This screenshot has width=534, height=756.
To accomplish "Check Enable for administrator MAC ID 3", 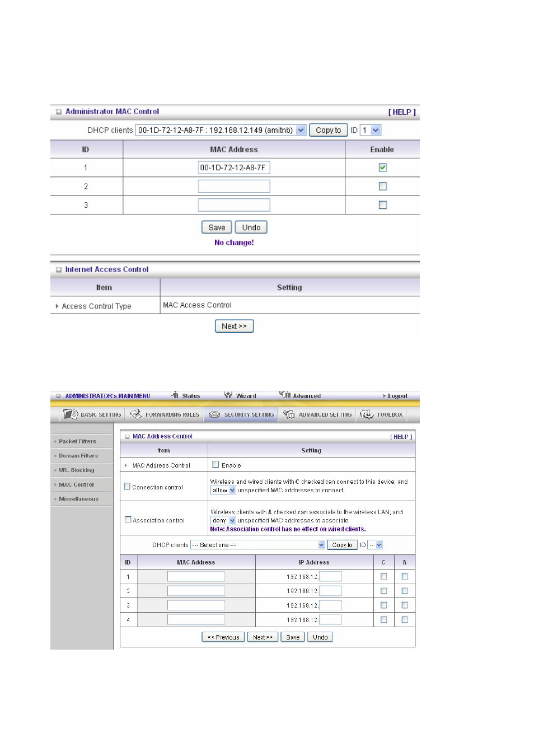I will [x=383, y=205].
